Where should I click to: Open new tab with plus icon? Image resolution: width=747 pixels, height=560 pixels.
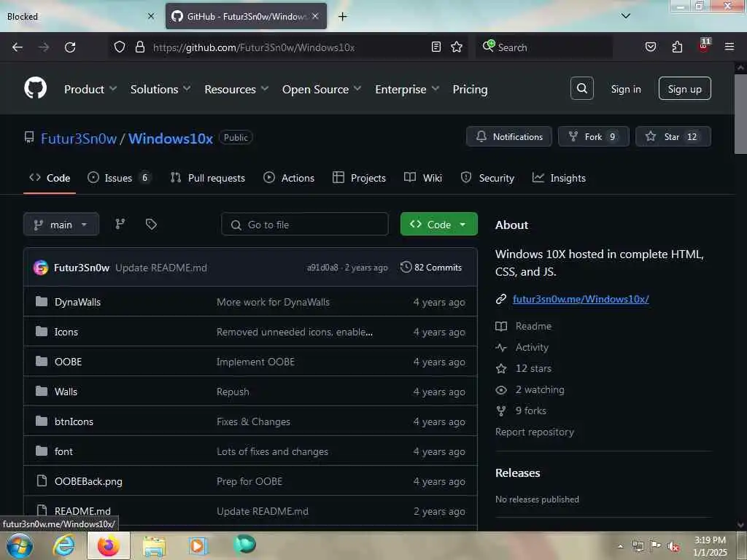[x=342, y=17]
